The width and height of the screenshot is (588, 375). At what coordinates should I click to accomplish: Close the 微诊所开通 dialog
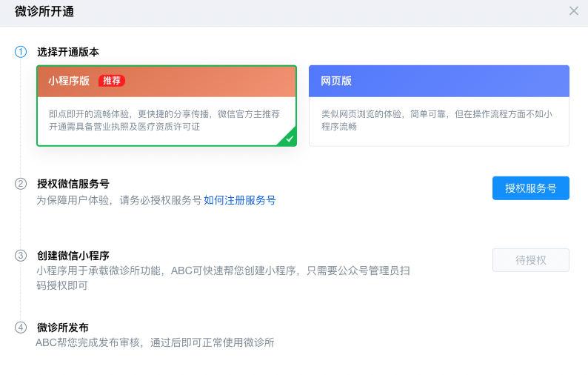[x=573, y=11]
